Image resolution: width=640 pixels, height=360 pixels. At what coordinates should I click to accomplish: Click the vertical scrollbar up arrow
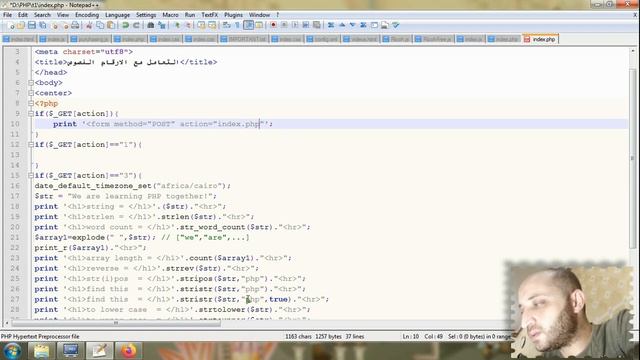point(633,51)
